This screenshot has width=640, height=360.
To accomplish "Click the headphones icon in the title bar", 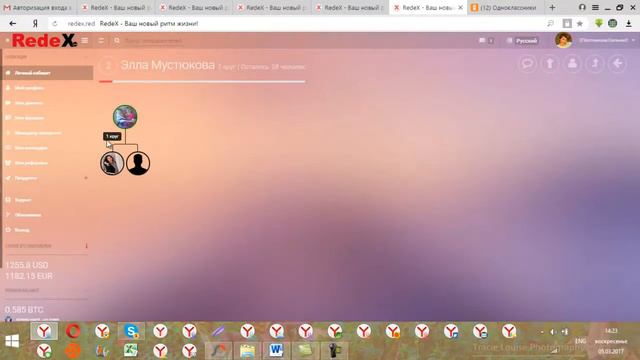I will tap(582, 7).
